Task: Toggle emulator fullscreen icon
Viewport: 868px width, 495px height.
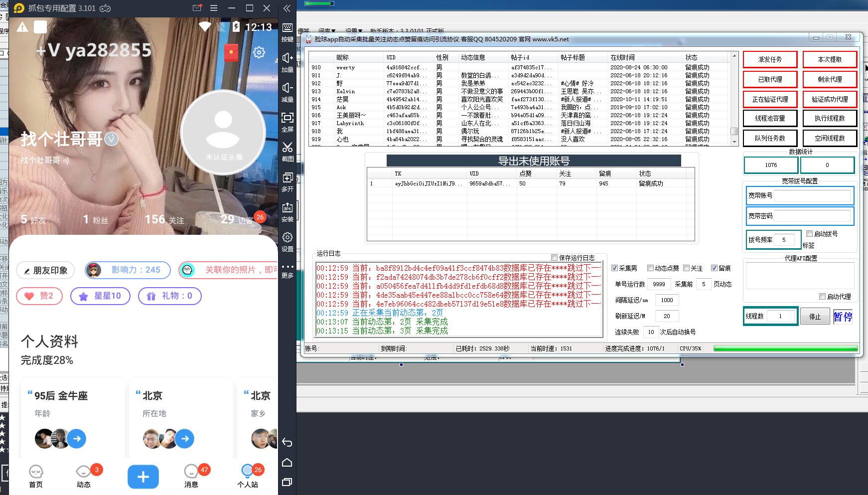Action: 288,118
